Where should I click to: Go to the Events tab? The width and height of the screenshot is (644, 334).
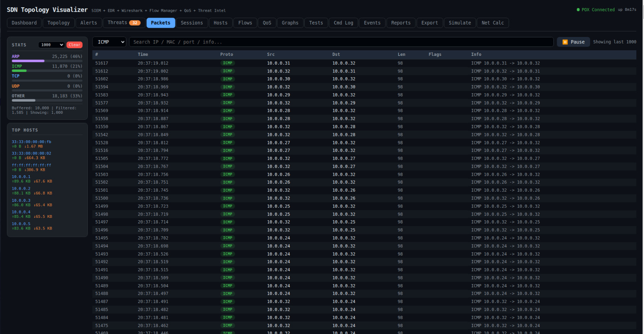point(372,23)
